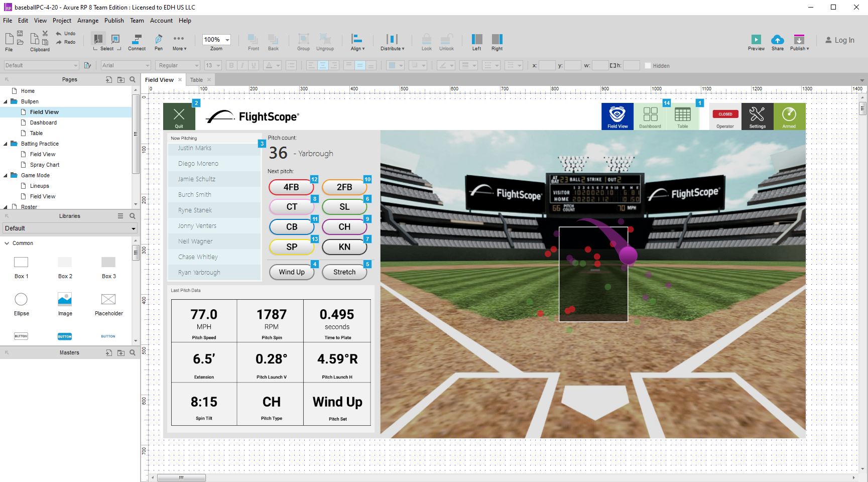Viewport: 868px width, 482px height.
Task: Open the Default library selector dropdown
Action: (x=70, y=228)
